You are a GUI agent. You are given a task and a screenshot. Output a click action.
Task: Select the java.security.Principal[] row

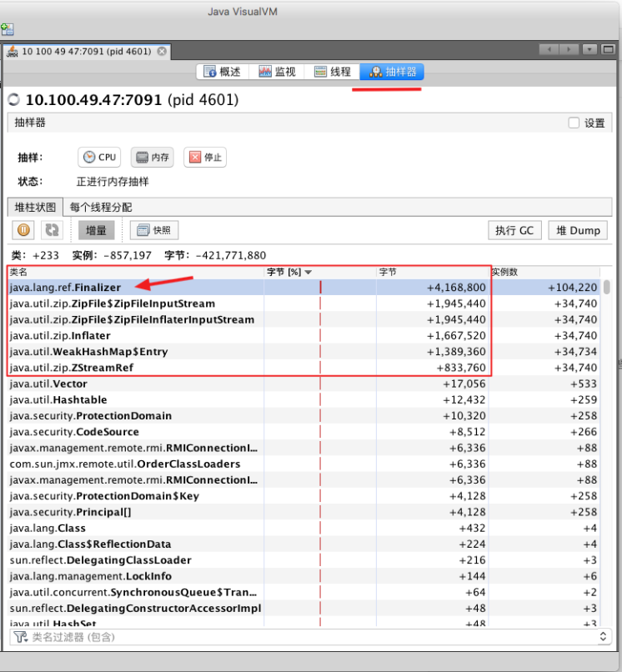[303, 512]
